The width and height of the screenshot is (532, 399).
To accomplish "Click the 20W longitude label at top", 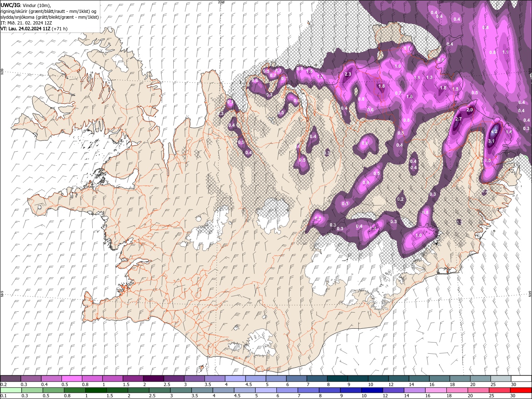I will click(221, 2).
